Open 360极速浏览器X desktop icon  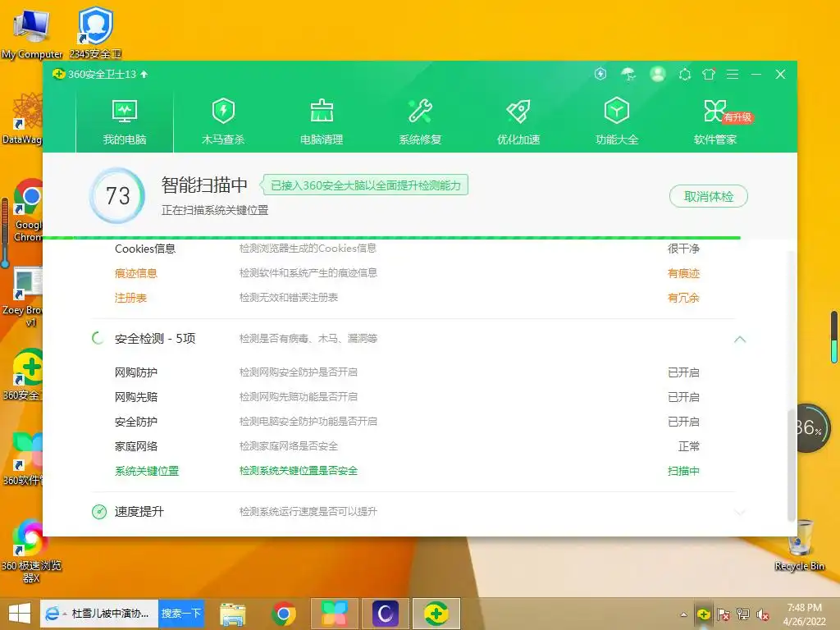[31, 551]
